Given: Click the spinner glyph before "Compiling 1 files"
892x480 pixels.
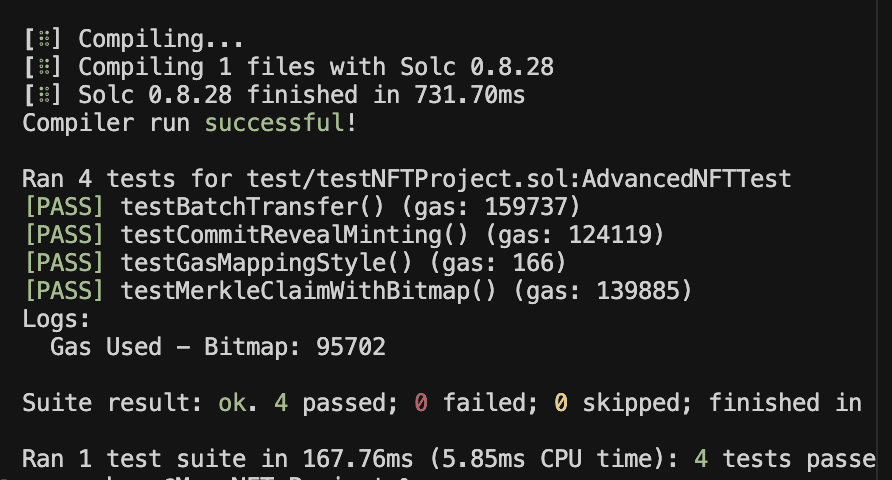Looking at the screenshot, I should (x=44, y=67).
